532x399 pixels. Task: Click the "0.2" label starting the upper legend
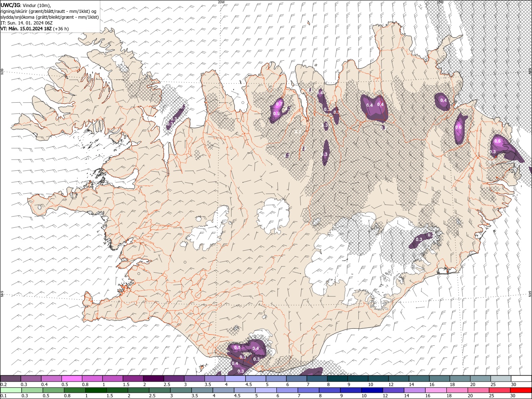click(3, 384)
